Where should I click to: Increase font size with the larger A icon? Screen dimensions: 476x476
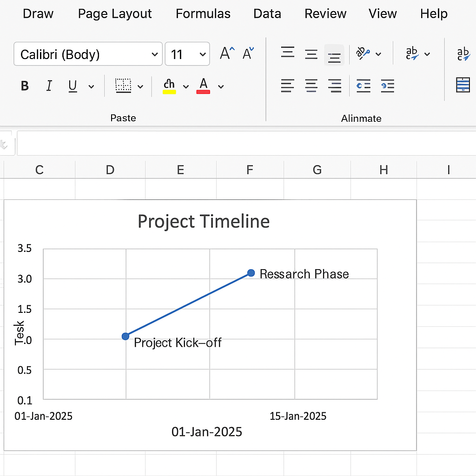point(226,54)
